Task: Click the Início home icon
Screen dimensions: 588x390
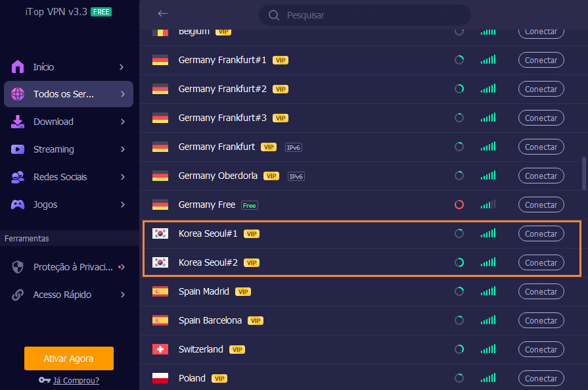Action: tap(18, 67)
